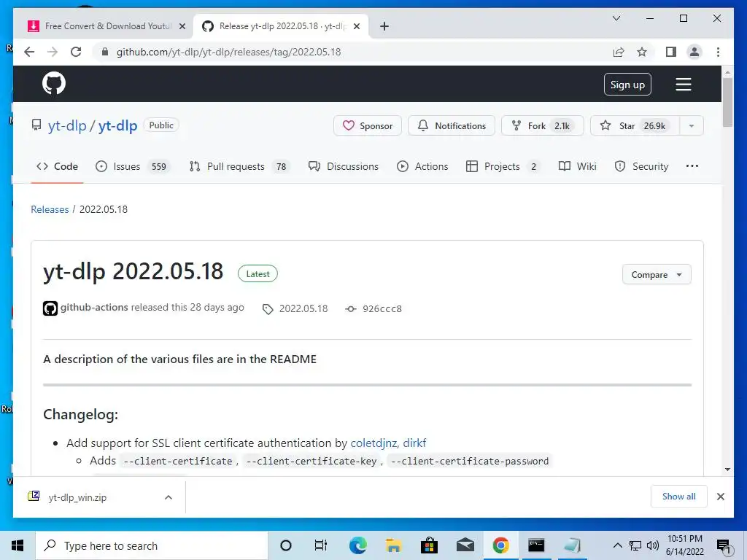Star the yt-dlp repository
The image size is (747, 560).
(x=635, y=125)
